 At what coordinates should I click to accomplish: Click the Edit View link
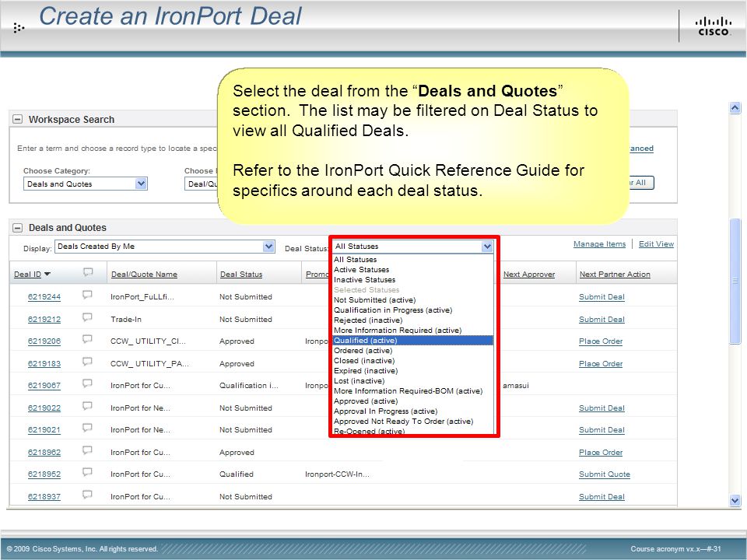click(656, 243)
